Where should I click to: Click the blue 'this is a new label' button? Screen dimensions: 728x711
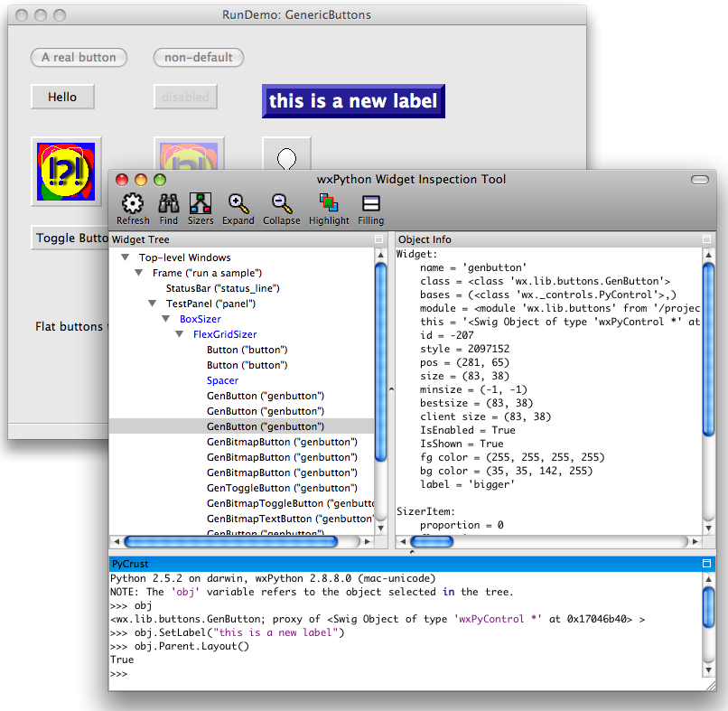353,101
